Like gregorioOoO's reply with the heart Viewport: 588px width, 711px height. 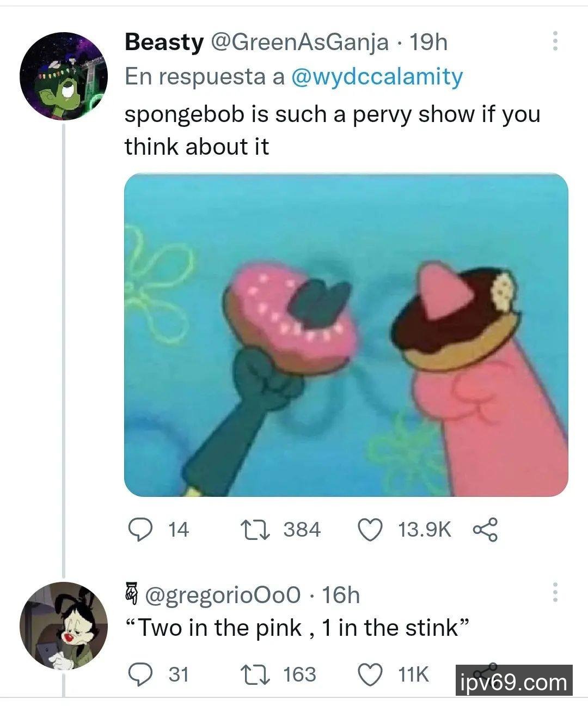pyautogui.click(x=370, y=674)
